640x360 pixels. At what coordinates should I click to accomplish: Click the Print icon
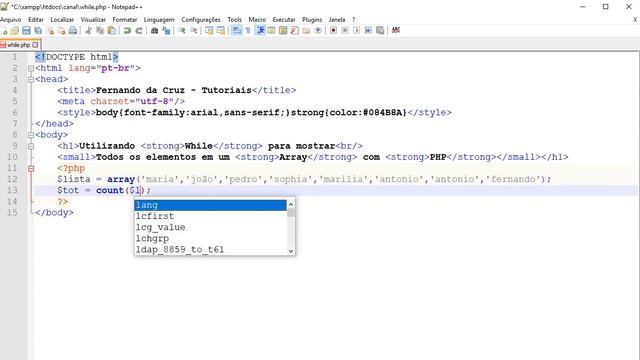73,31
